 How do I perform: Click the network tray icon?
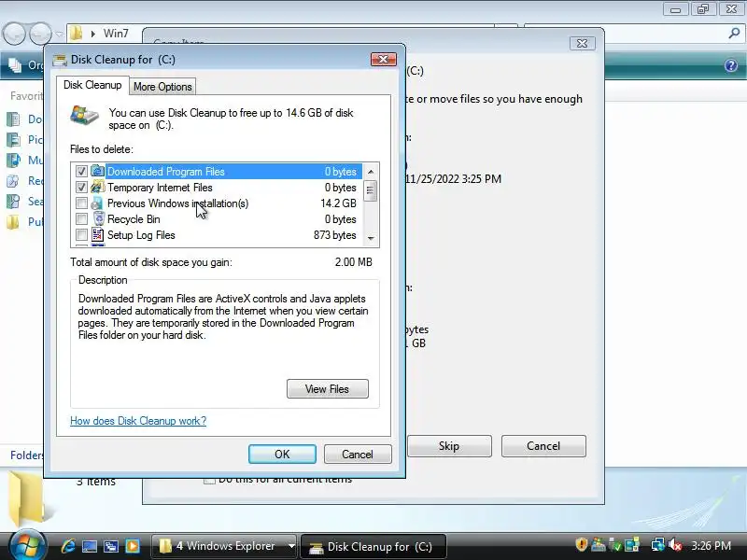coord(658,545)
